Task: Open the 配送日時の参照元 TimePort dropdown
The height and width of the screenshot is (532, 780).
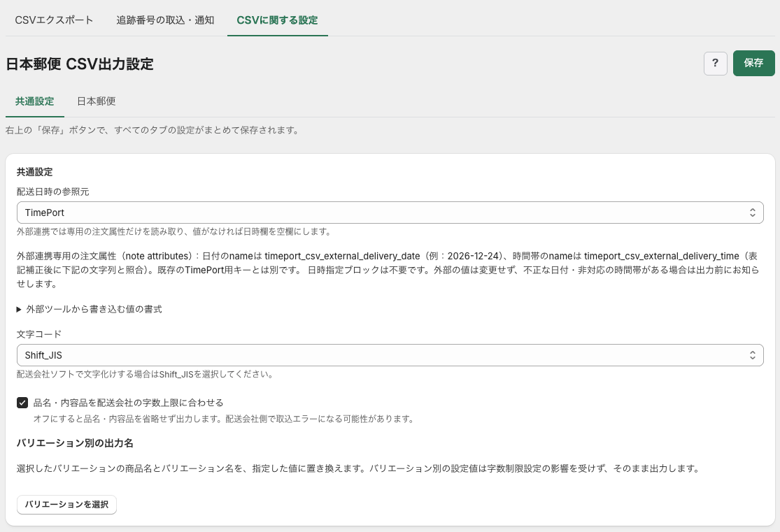Action: (390, 213)
